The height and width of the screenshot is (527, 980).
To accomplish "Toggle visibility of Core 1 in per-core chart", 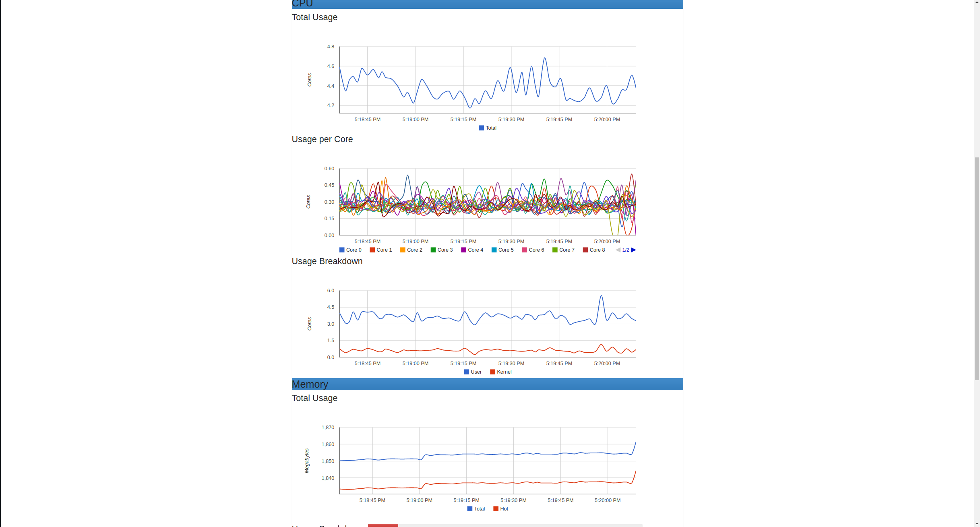I will [x=384, y=250].
